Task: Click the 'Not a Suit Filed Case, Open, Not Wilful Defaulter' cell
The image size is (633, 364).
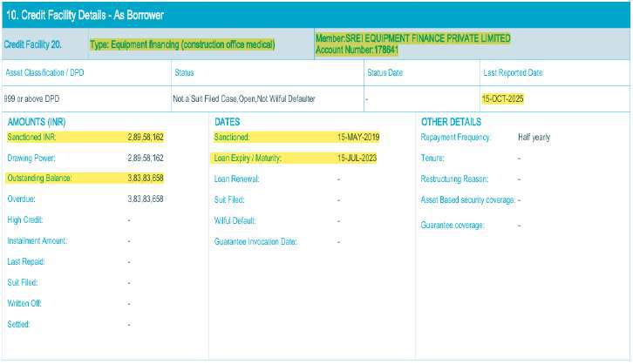Action: 244,98
